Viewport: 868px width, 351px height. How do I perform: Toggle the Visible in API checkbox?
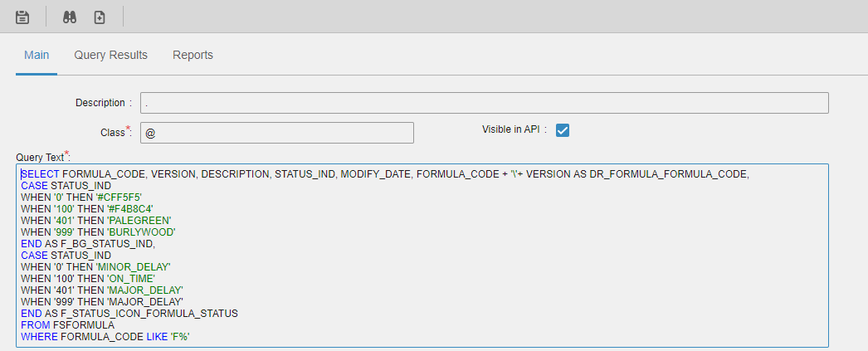563,130
